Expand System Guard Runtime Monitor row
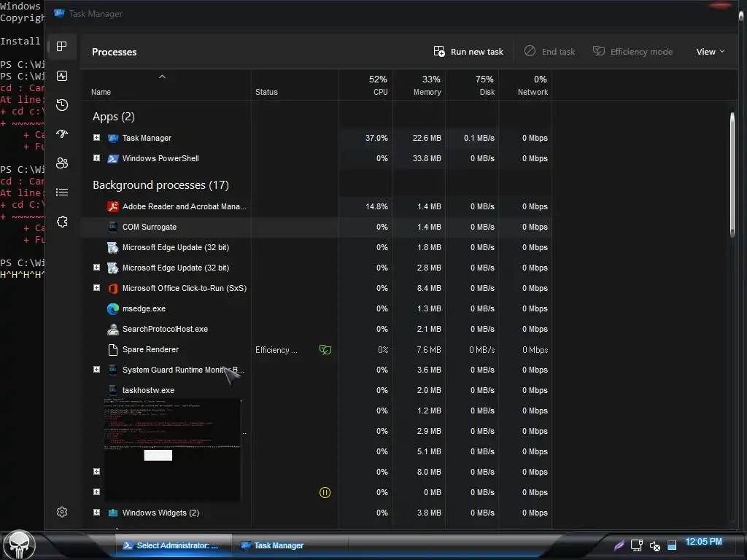Image resolution: width=747 pixels, height=560 pixels. [97, 370]
